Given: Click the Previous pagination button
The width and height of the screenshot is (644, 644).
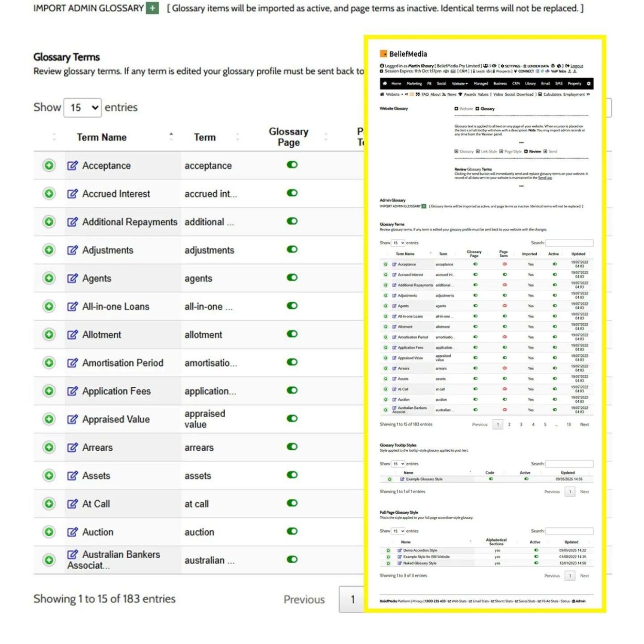Looking at the screenshot, I should (304, 599).
